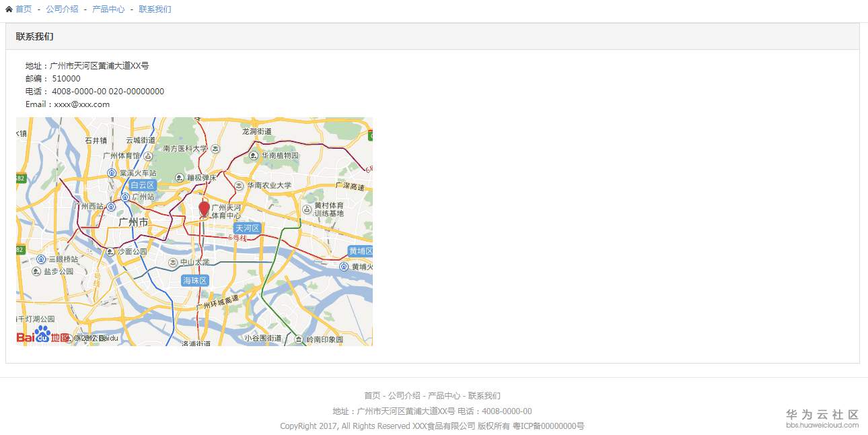Click the 中山大学 school icon
The image size is (868, 435).
(173, 262)
